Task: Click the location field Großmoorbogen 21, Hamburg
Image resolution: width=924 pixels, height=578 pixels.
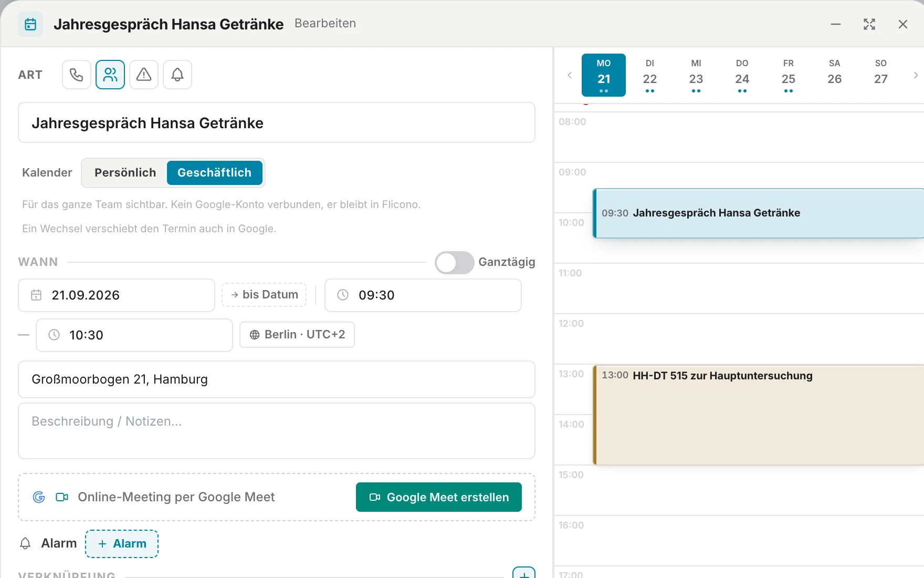Action: [277, 379]
